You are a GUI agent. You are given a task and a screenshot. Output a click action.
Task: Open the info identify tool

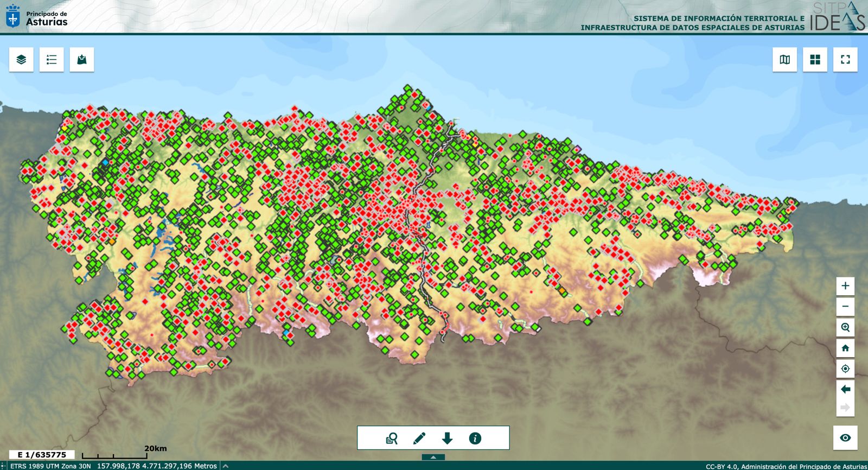(x=475, y=439)
